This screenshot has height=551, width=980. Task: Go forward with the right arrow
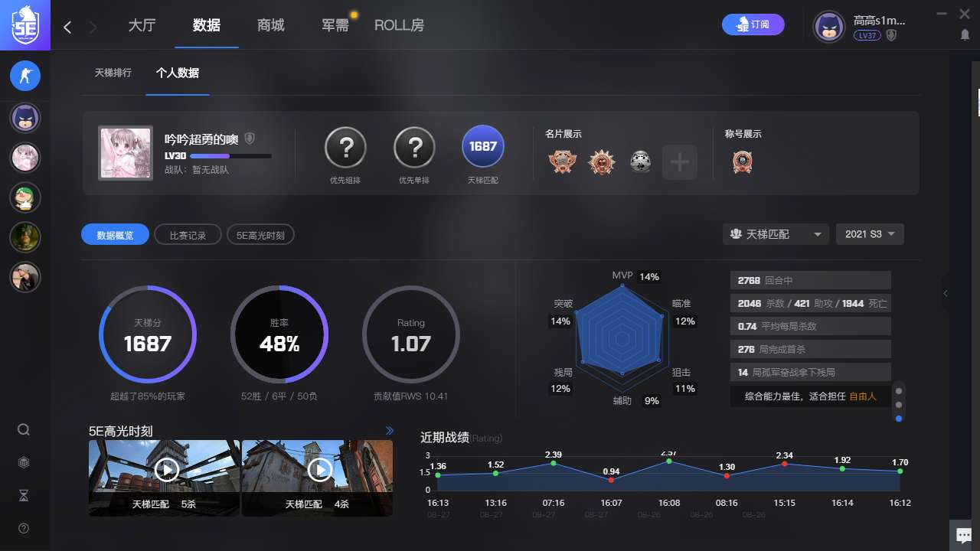[x=93, y=28]
